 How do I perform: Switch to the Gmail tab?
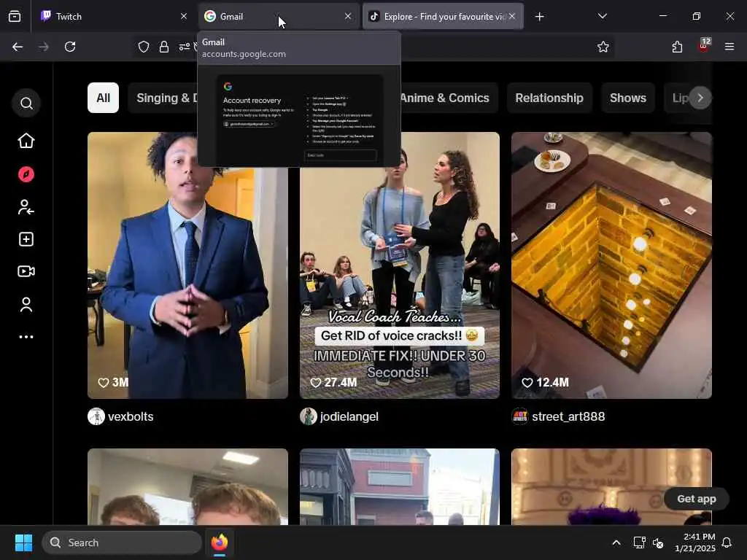tap(278, 16)
